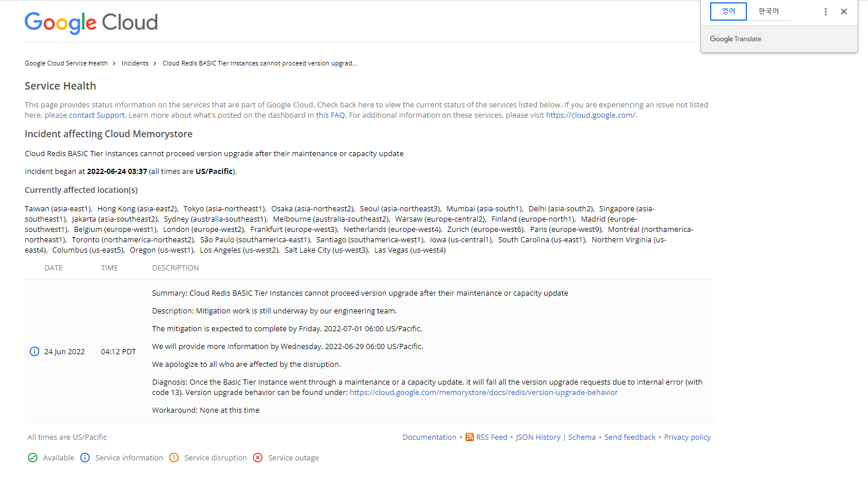Click the DESCRIPTION column header
The height and width of the screenshot is (492, 868).
tap(176, 268)
